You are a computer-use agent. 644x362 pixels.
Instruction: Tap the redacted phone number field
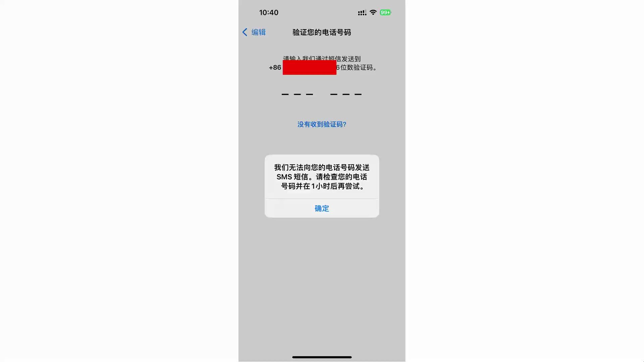(310, 67)
